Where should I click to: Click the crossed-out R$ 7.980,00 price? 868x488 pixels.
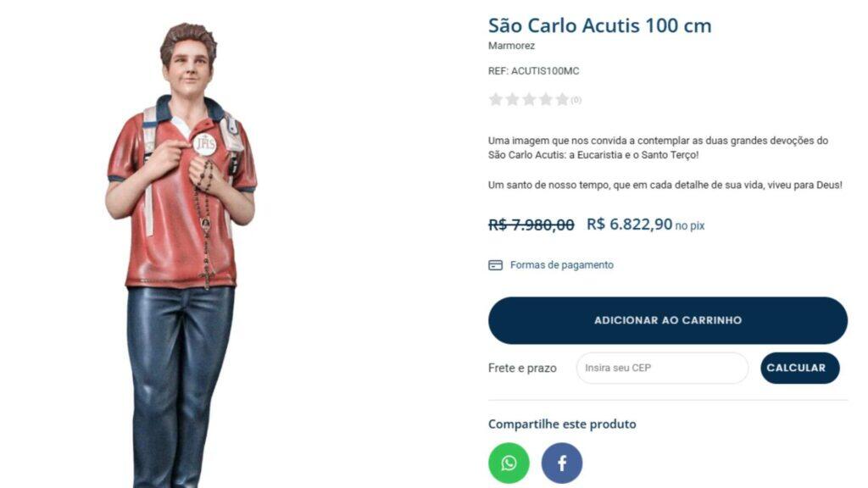[x=531, y=225]
